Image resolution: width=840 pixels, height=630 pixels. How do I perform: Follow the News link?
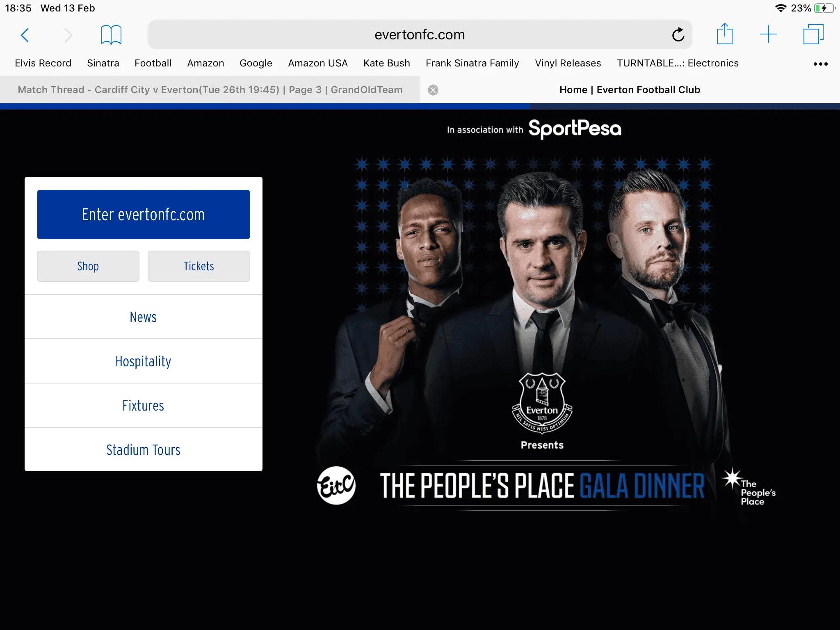(x=144, y=317)
